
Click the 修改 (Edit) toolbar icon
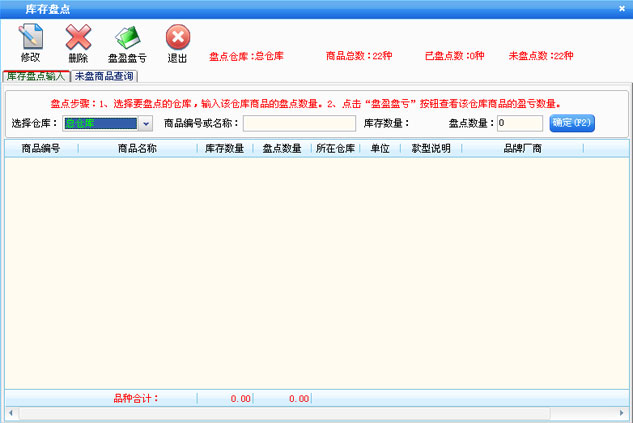point(30,43)
